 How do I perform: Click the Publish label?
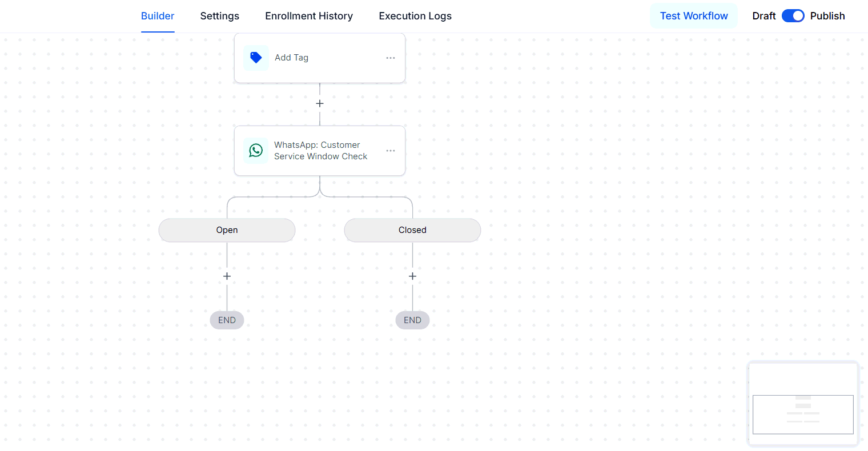827,16
